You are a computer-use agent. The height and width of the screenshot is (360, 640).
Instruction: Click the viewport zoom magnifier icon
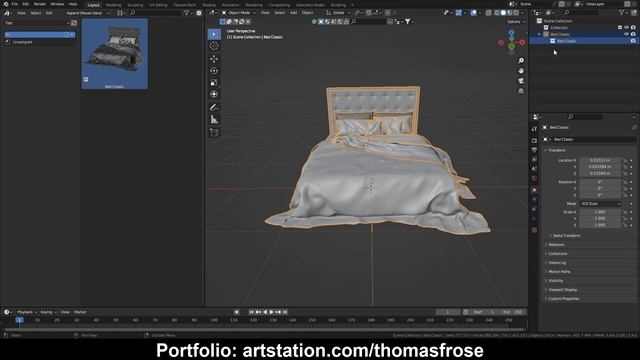click(521, 61)
